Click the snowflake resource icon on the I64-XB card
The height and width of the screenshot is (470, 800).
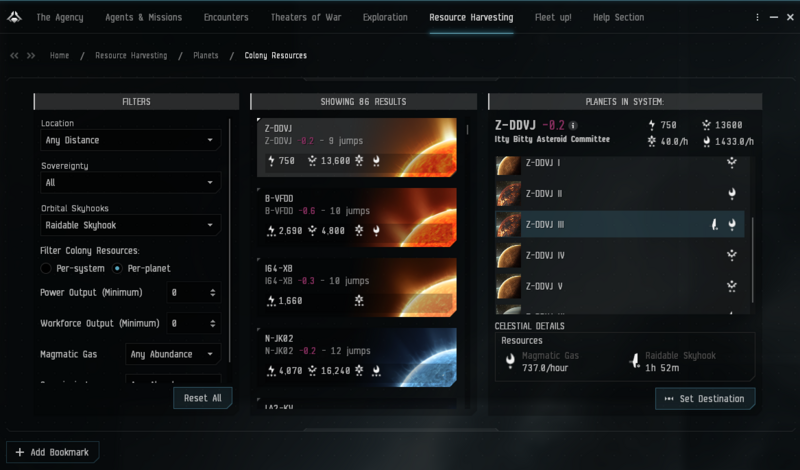(x=359, y=301)
